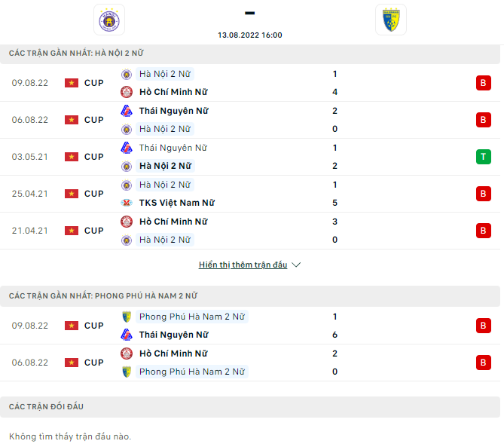Open the Hồ Chí Minh Nữ team in the 1-4 match

[x=173, y=92]
